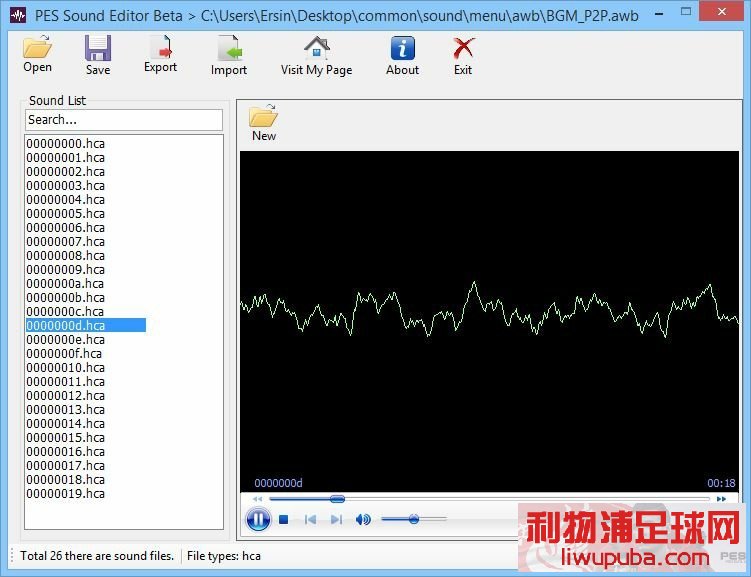Pause playback with the pause button

click(258, 519)
